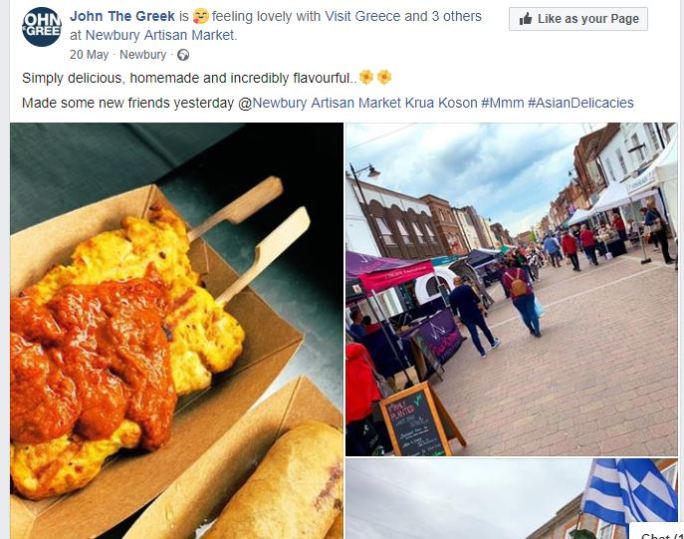Open the Krua Koson page mention
This screenshot has height=539, width=684.
[441, 103]
